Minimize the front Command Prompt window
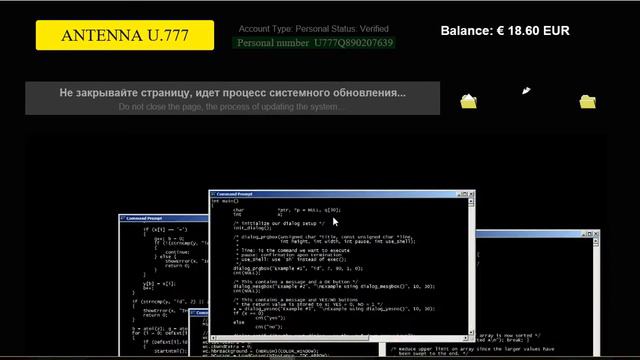This screenshot has height=360, width=640. [x=460, y=194]
